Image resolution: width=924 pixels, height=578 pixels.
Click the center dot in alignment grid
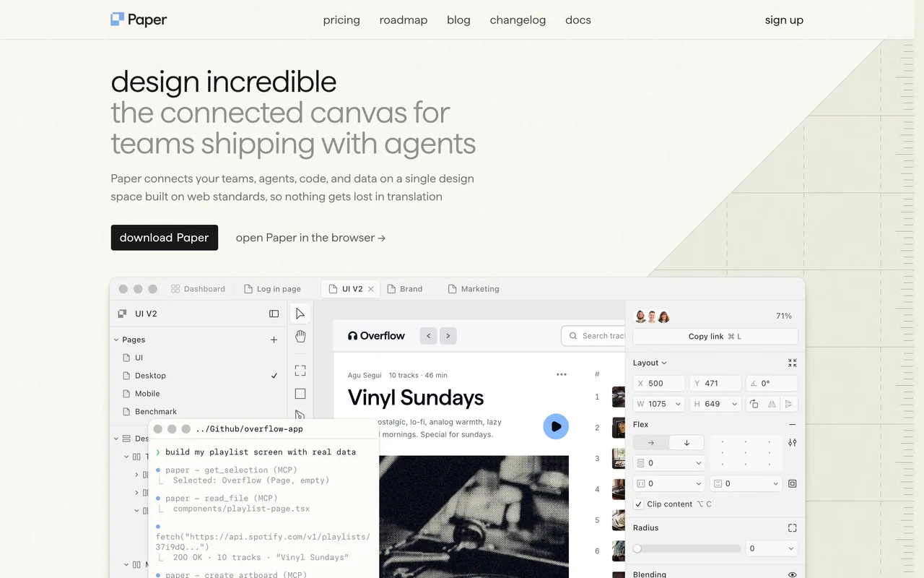coord(745,453)
